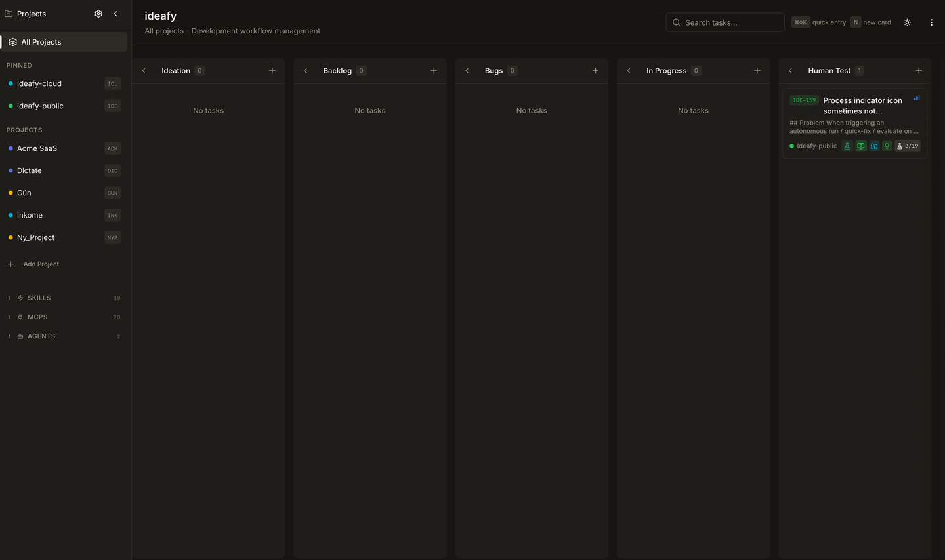Collapse the Bugs column
This screenshot has width=945, height=560.
tap(467, 71)
